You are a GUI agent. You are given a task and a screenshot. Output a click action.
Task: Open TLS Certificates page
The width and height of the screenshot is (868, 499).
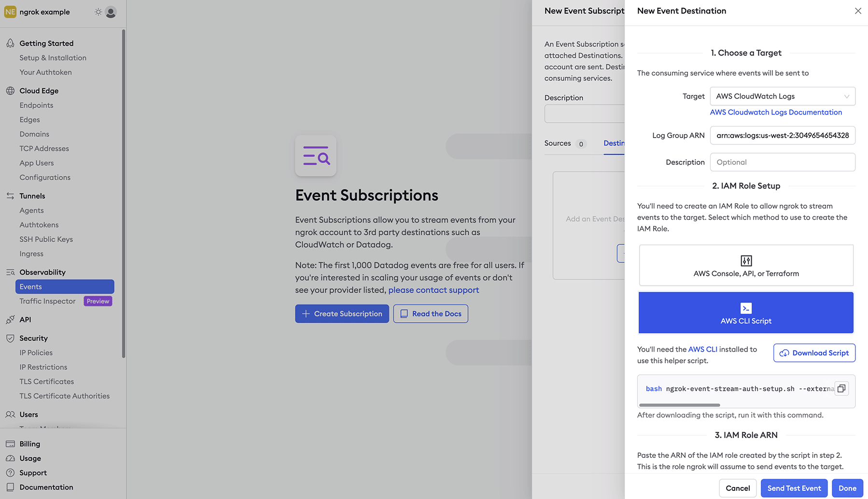tap(47, 382)
